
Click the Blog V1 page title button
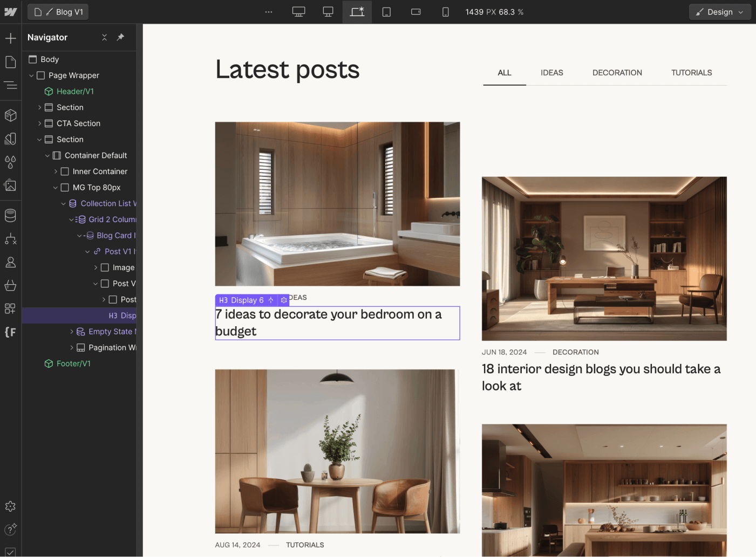(58, 11)
